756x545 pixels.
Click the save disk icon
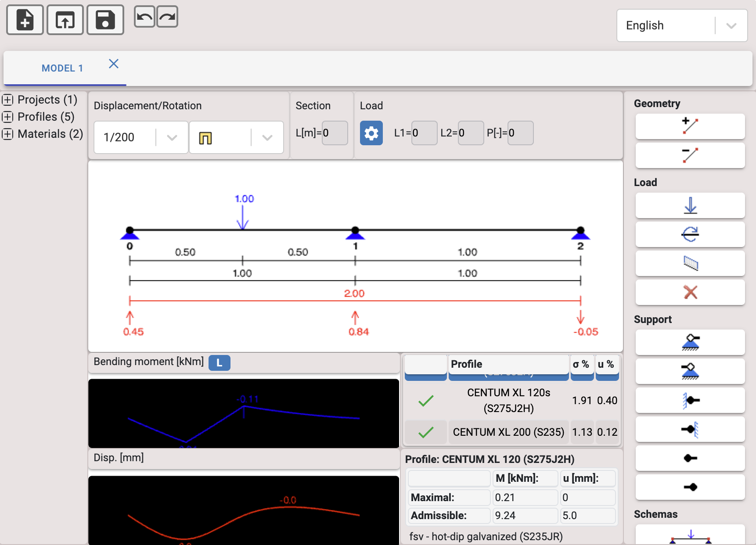coord(105,20)
